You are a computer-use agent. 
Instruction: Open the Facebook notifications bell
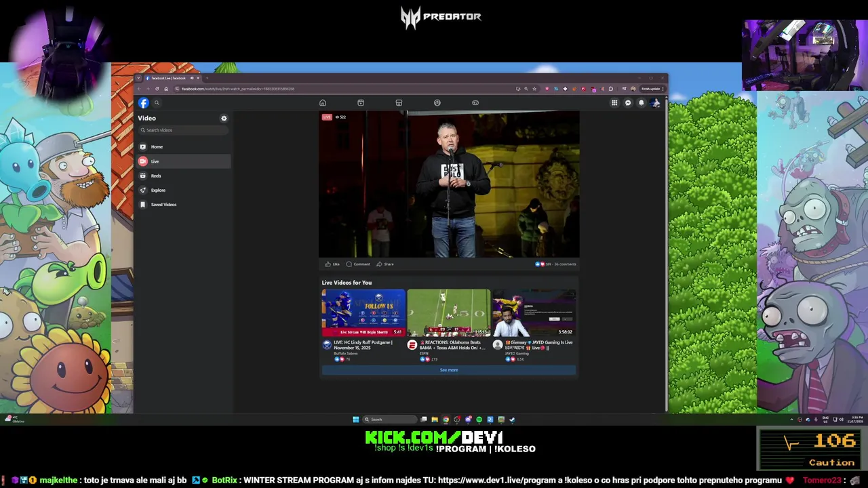point(642,103)
